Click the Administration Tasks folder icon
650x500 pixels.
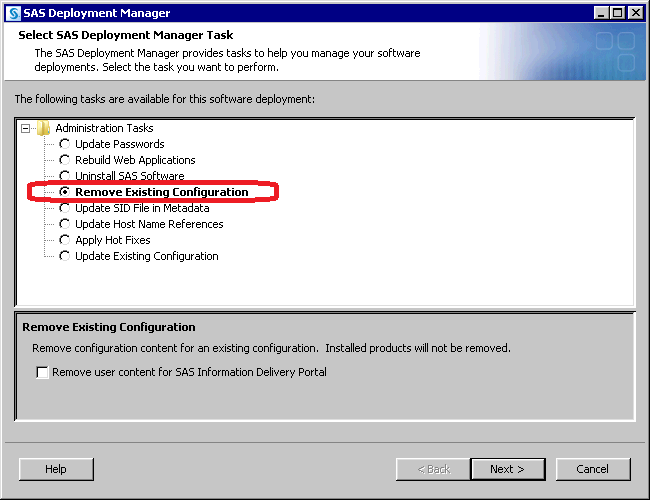pyautogui.click(x=43, y=128)
